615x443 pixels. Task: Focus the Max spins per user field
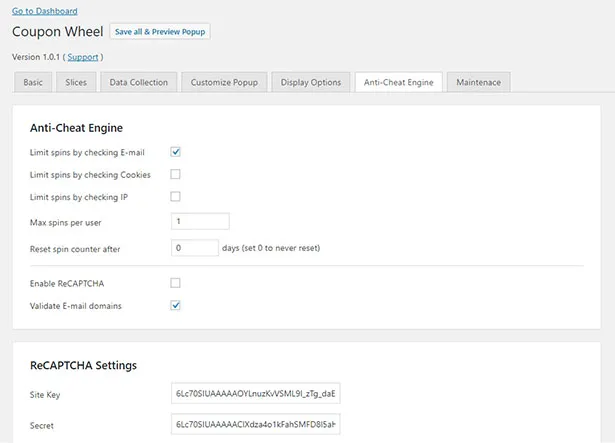tap(200, 221)
